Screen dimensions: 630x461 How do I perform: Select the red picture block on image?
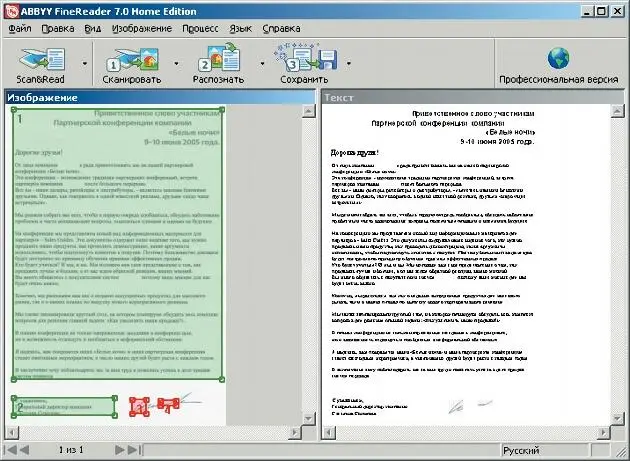tap(137, 405)
